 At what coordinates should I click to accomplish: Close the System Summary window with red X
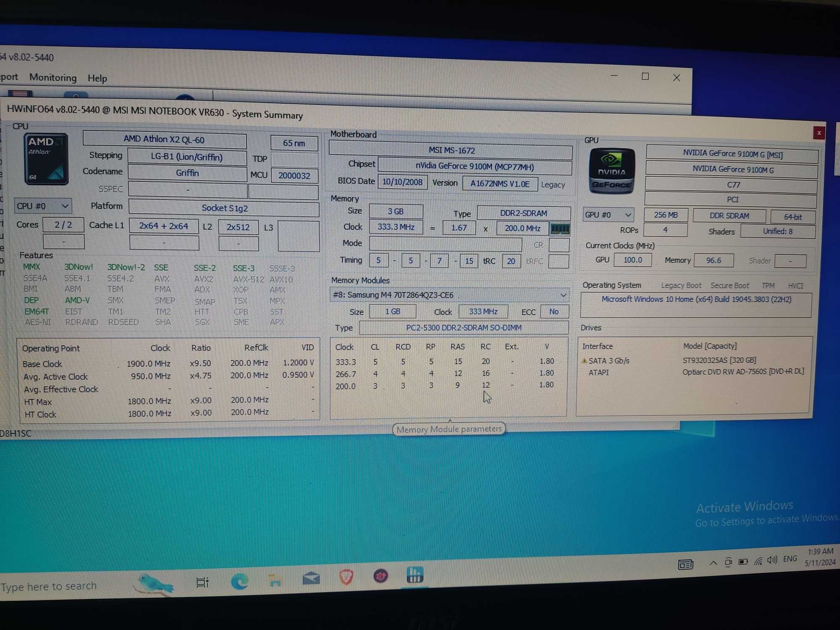point(819,133)
